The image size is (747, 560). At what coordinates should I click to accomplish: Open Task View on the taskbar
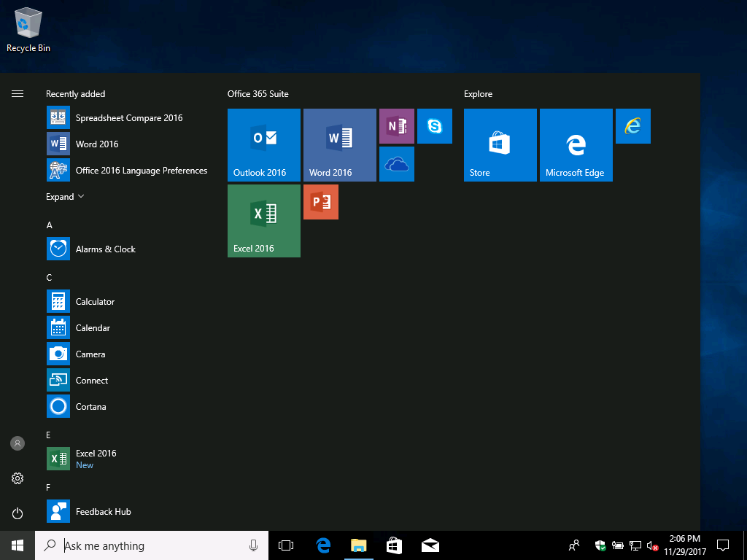pyautogui.click(x=286, y=545)
